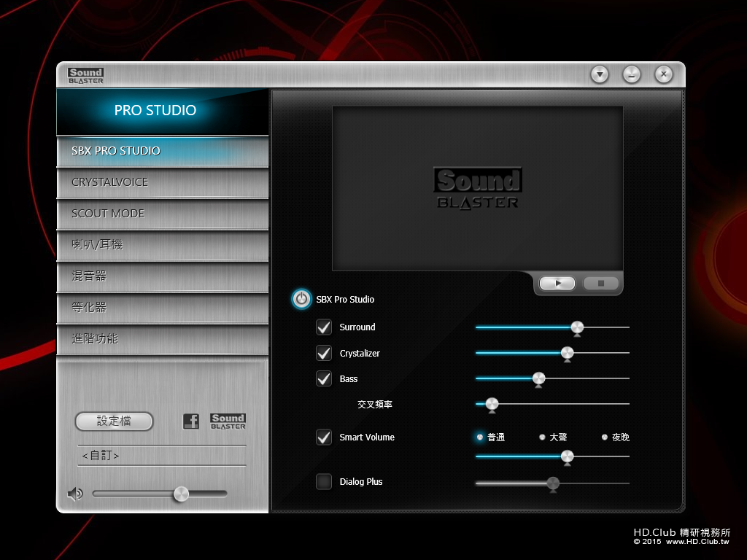Toggle the SBX Pro Studio power button
Viewport: 747px width, 560px height.
pos(301,299)
